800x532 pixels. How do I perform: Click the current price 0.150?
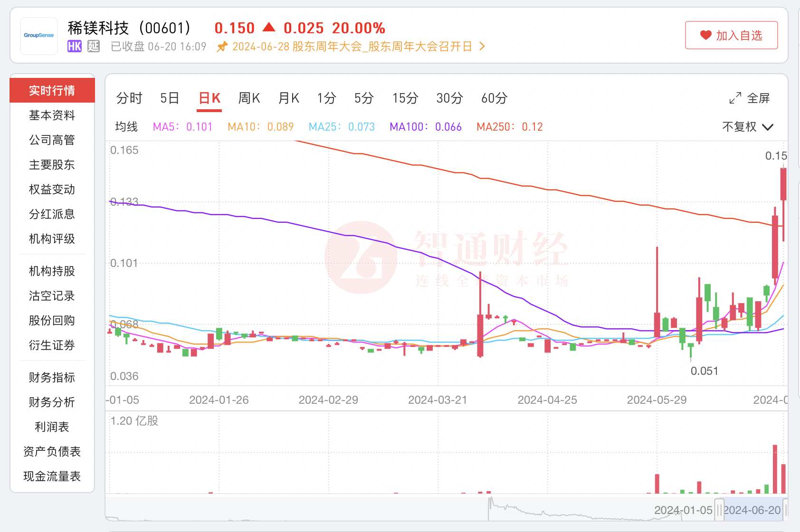point(235,28)
